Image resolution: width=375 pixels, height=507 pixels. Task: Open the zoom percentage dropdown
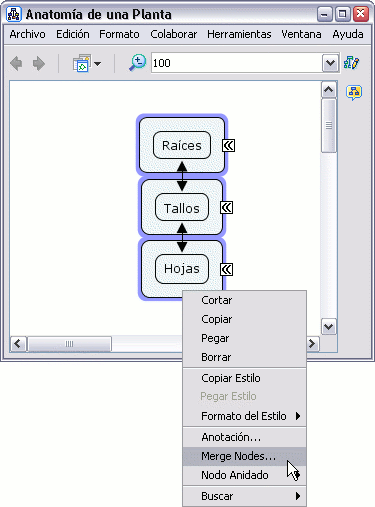click(330, 63)
